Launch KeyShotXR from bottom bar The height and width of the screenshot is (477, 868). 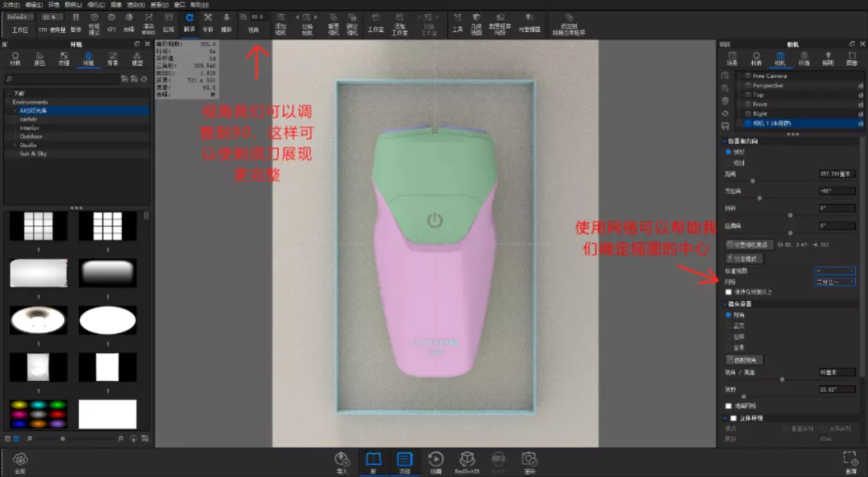click(x=467, y=462)
